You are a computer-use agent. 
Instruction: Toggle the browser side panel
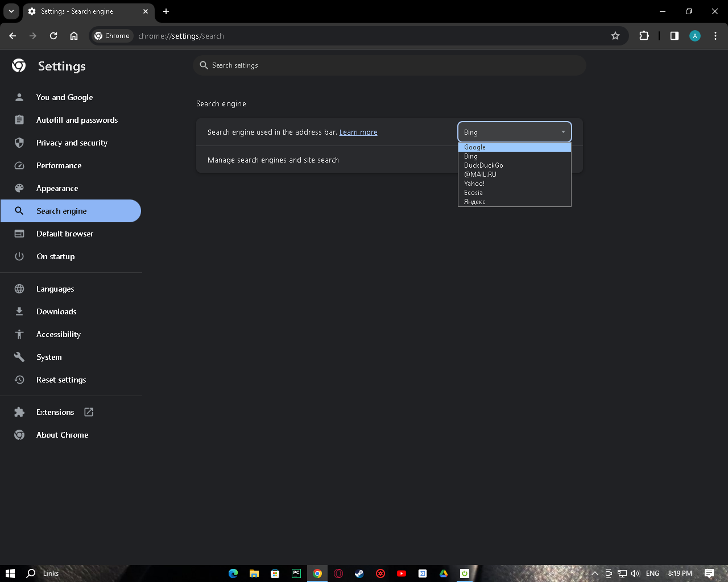(675, 36)
